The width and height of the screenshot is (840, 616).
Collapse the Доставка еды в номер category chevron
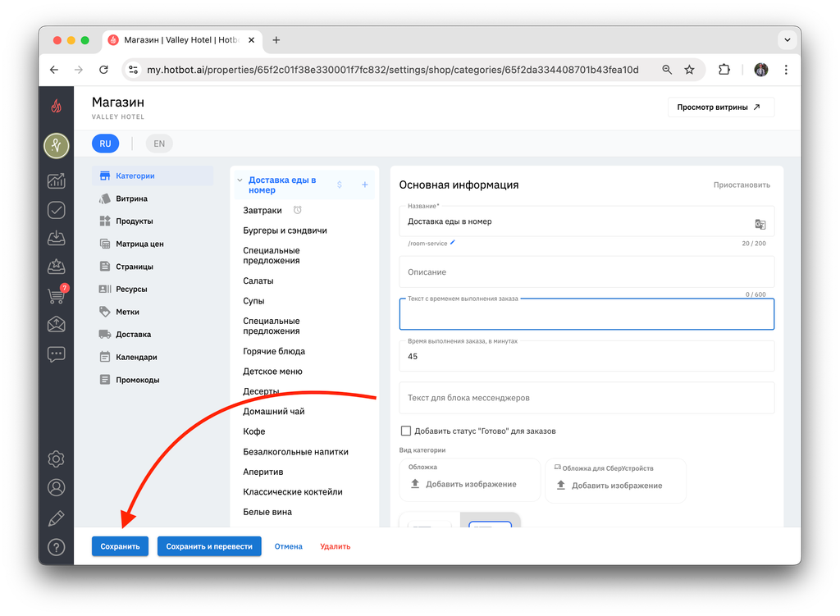click(x=240, y=180)
